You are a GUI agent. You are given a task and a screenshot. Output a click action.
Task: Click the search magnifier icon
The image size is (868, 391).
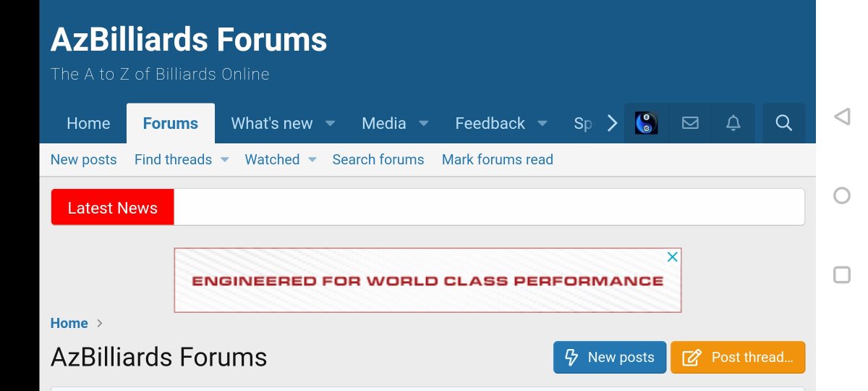[784, 123]
